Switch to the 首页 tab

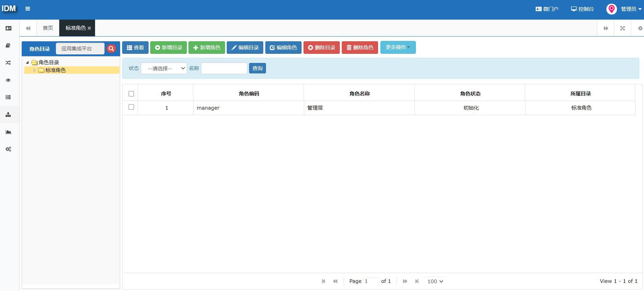pyautogui.click(x=48, y=28)
